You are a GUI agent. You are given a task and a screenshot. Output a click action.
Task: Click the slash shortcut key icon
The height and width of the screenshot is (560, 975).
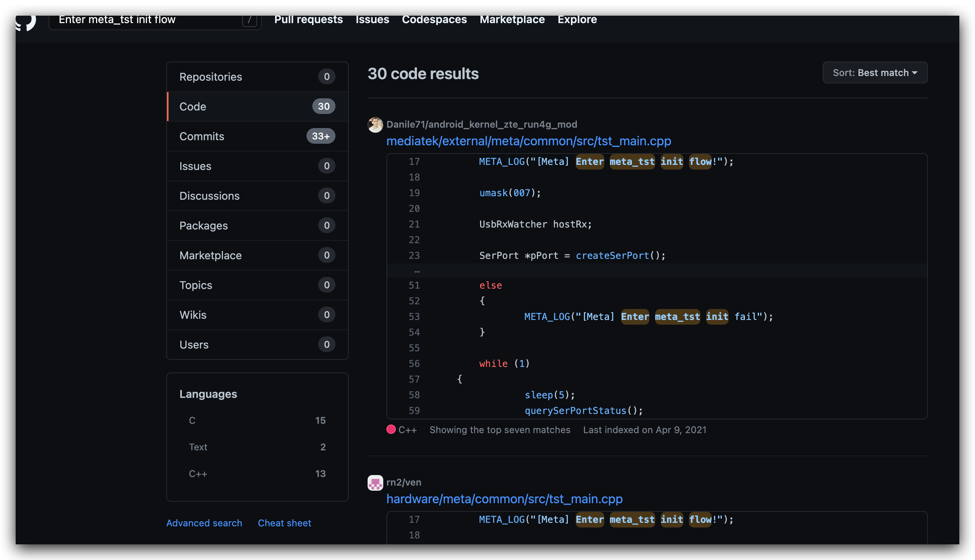point(250,20)
